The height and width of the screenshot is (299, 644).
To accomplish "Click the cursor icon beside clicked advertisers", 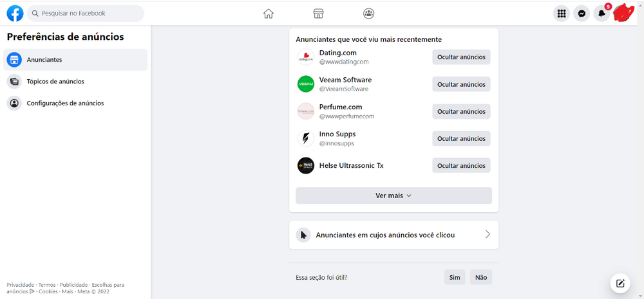I will click(303, 235).
